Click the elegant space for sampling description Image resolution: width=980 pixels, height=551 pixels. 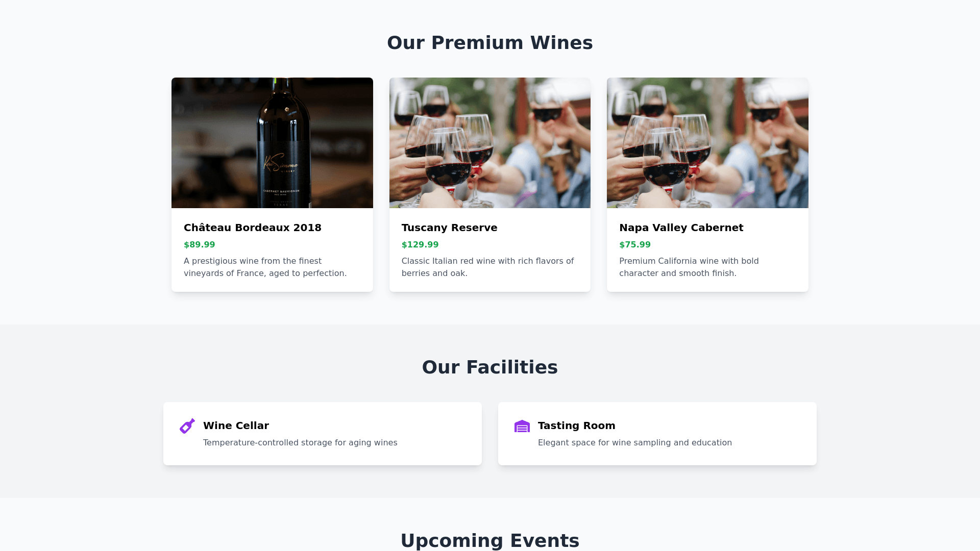634,443
